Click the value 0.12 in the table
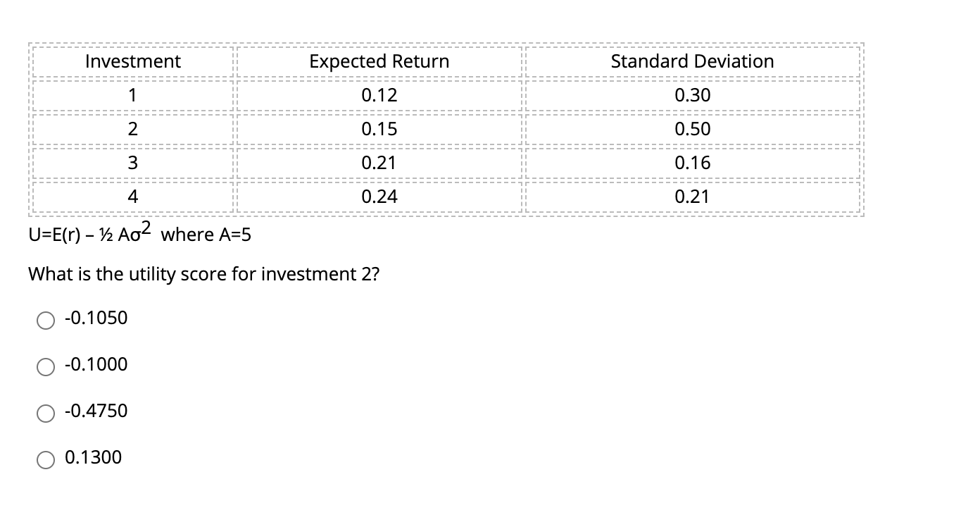Screen dimensions: 980x527 pyautogui.click(x=378, y=95)
